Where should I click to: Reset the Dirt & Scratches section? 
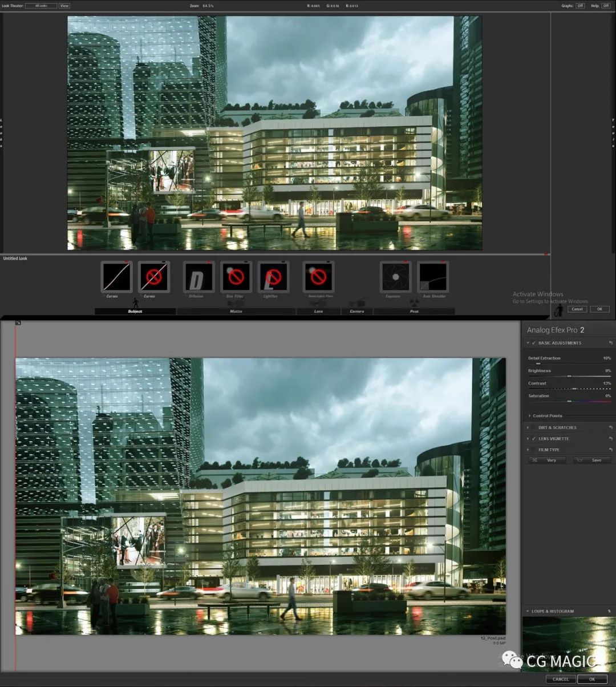610,427
